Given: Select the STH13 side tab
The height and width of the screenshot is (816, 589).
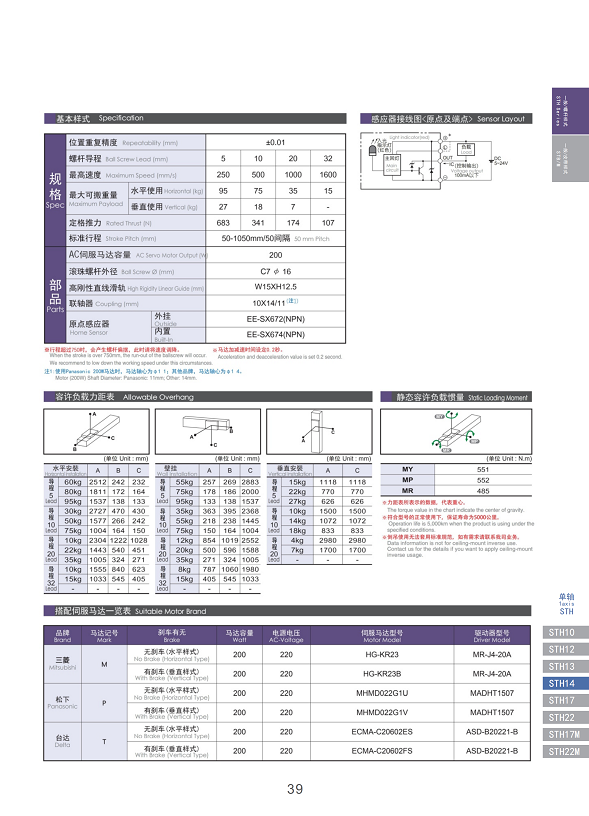Looking at the screenshot, I should point(565,667).
